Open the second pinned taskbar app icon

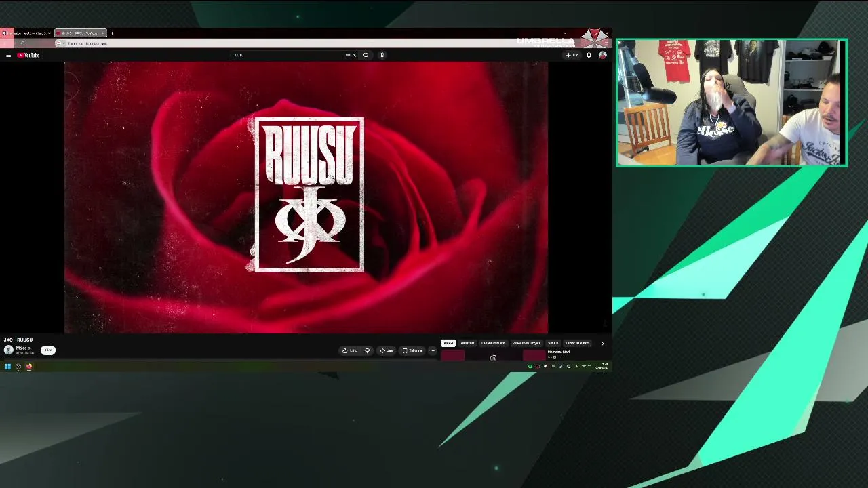click(x=18, y=367)
